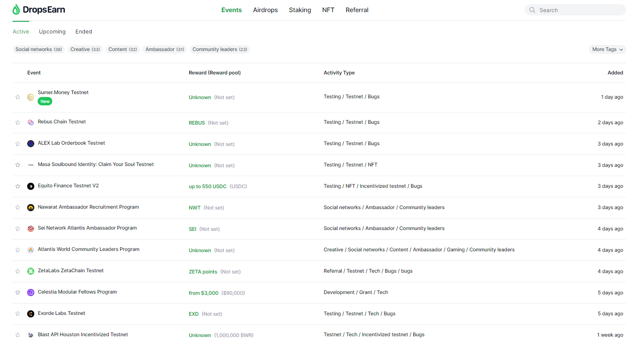Viewport: 644px width, 345px height.
Task: Click the Reward (Reward pool) column header
Action: (x=215, y=73)
